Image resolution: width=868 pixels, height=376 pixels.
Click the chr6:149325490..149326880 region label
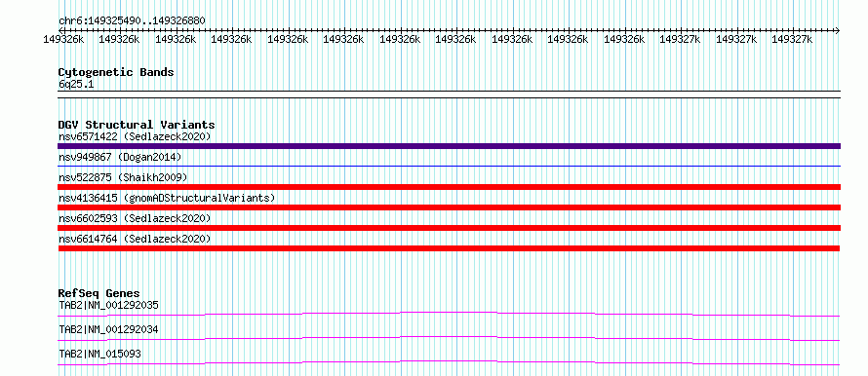[132, 20]
